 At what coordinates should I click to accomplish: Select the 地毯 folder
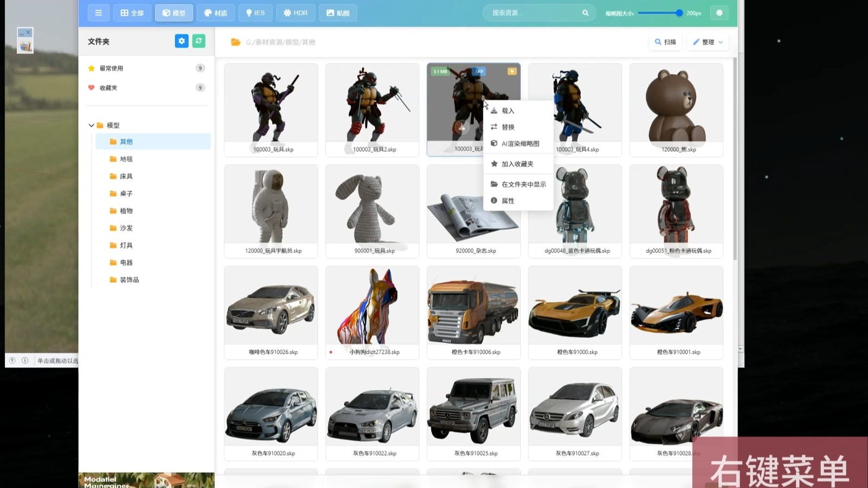click(x=153, y=159)
